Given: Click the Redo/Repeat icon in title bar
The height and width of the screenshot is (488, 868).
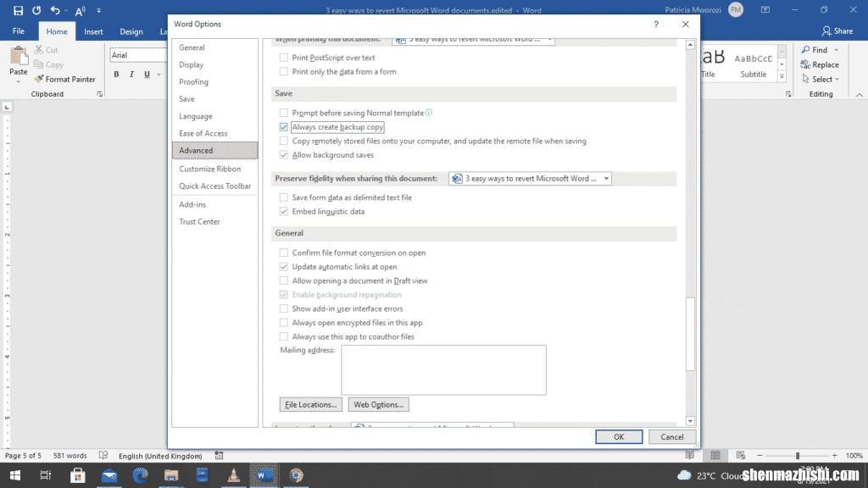Looking at the screenshot, I should tap(36, 10).
